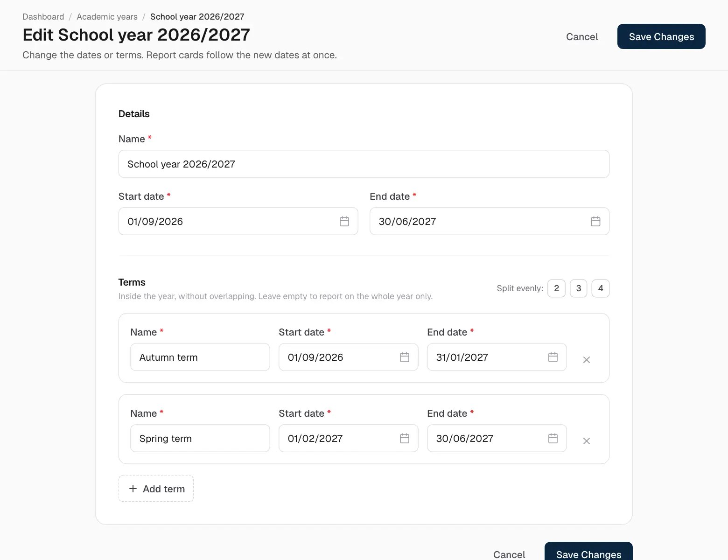Focus the School year name field
728x560 pixels.
pyautogui.click(x=364, y=164)
